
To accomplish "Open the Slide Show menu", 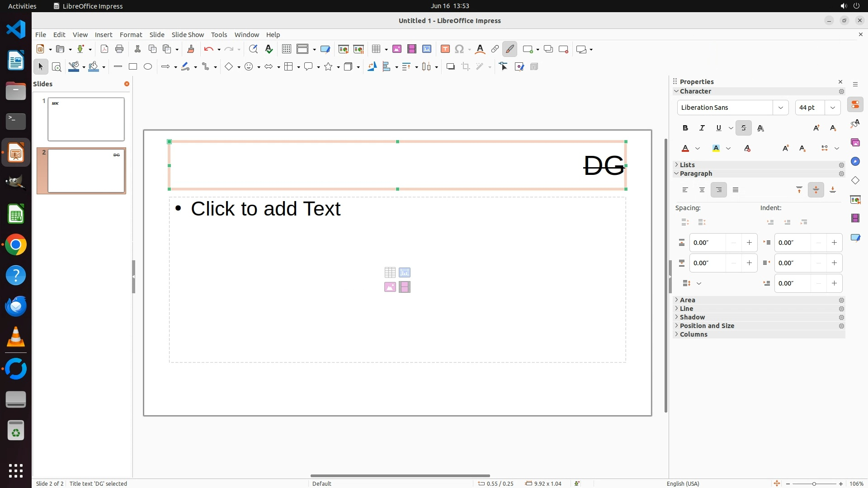I will click(188, 35).
